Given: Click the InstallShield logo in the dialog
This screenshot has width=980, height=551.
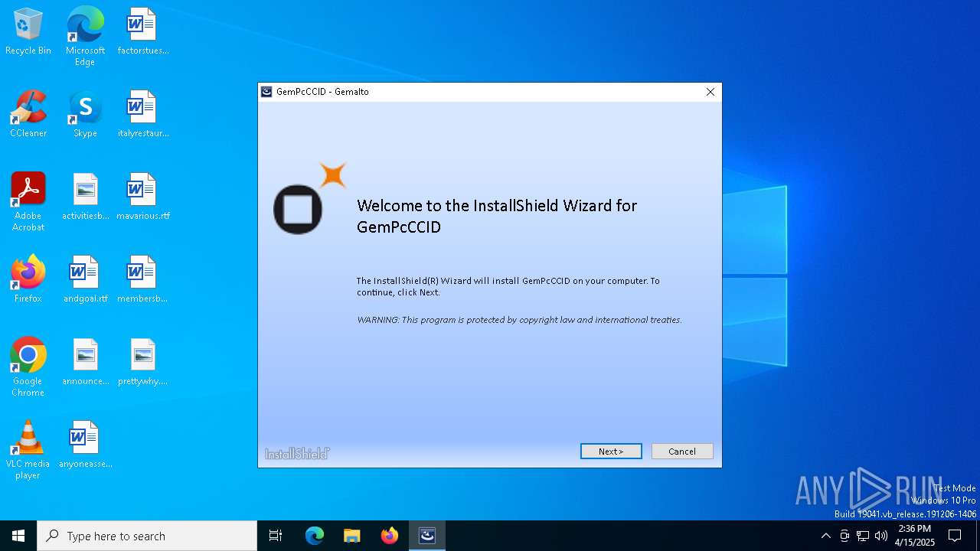Looking at the screenshot, I should (x=297, y=454).
